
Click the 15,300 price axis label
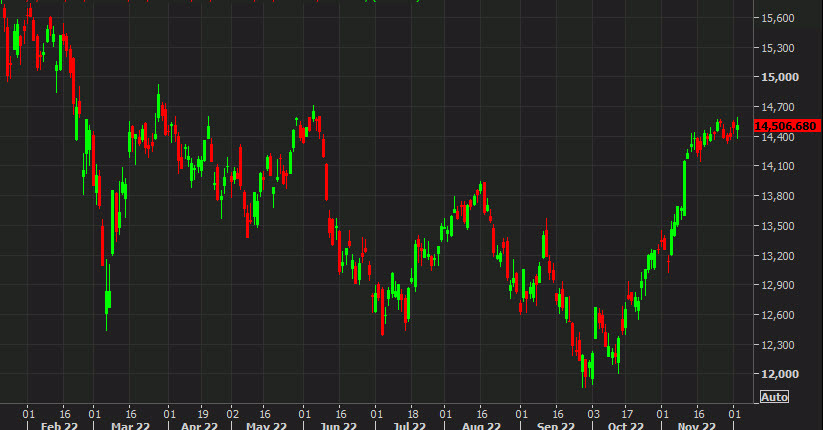click(778, 48)
